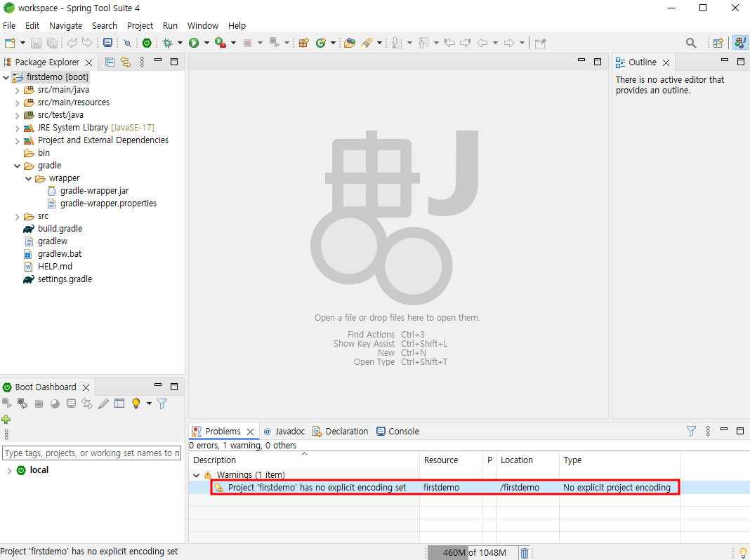Sort Problems by Description column header
This screenshot has height=560, width=750.
[x=304, y=460]
